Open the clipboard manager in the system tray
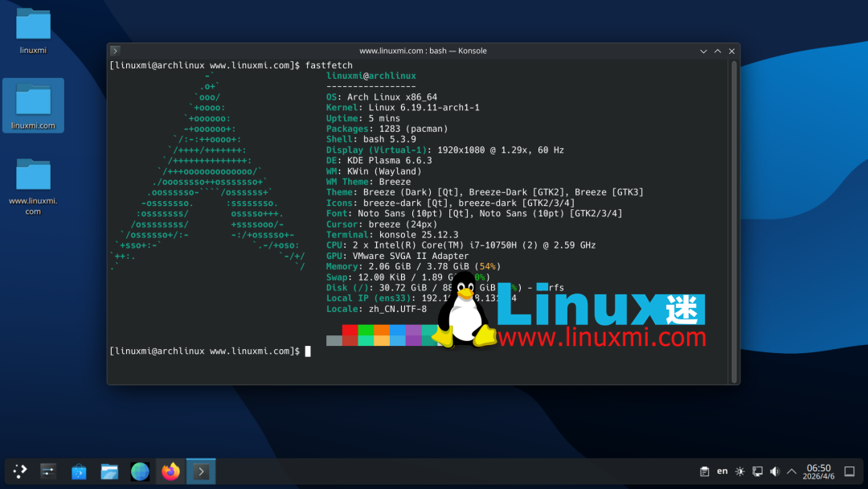The width and height of the screenshot is (868, 489). [x=705, y=471]
